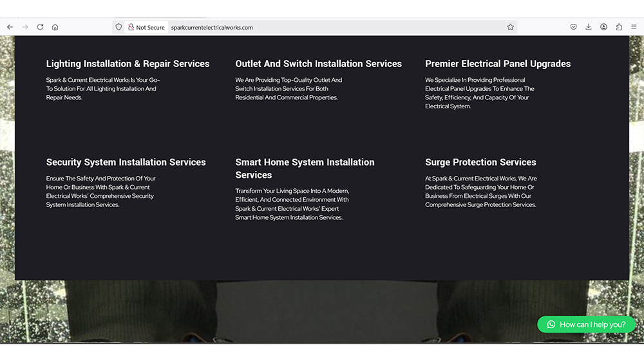Open Security System Installation Services heading

click(126, 162)
